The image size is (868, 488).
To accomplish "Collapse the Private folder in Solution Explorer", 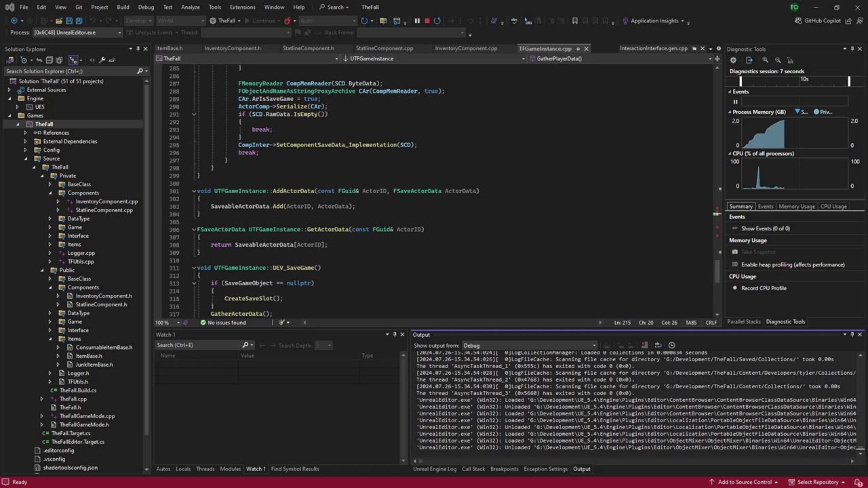I will coord(41,176).
